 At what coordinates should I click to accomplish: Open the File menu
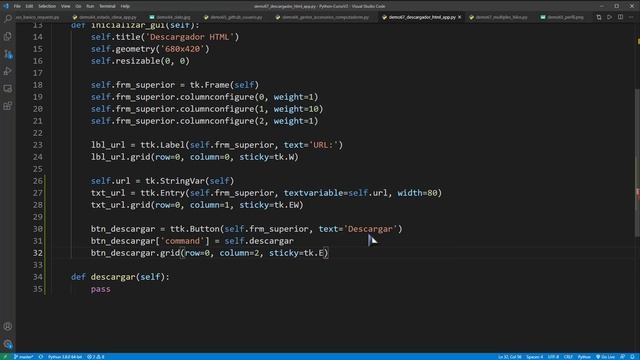pyautogui.click(x=17, y=6)
